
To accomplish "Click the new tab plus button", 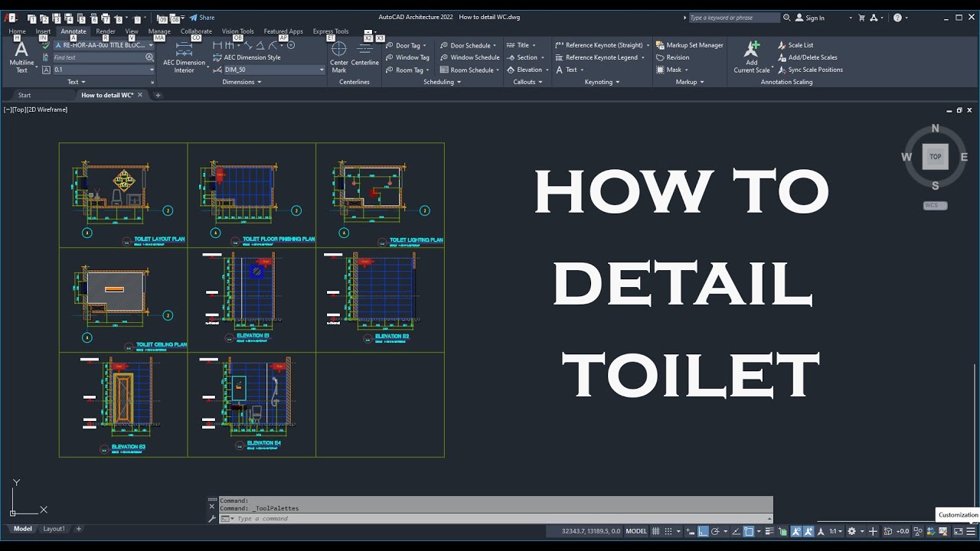I will click(x=158, y=96).
